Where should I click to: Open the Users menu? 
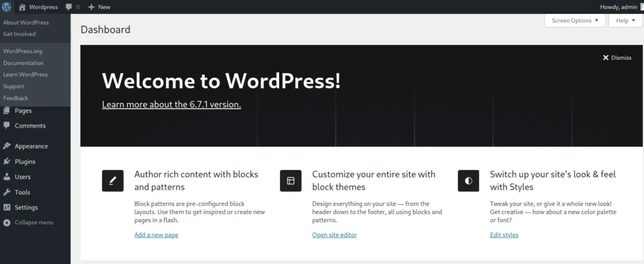[x=23, y=177]
